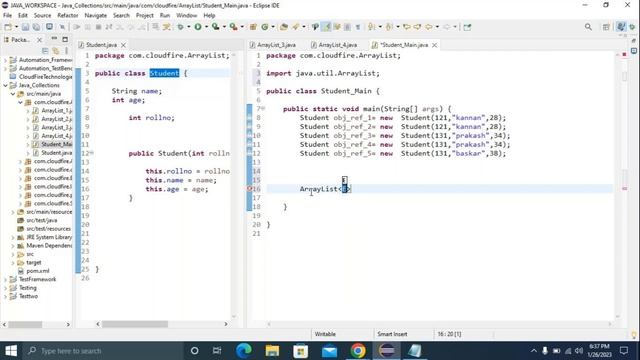Image resolution: width=640 pixels, height=360 pixels.
Task: Open the Mail app from taskbar
Action: coord(329,351)
